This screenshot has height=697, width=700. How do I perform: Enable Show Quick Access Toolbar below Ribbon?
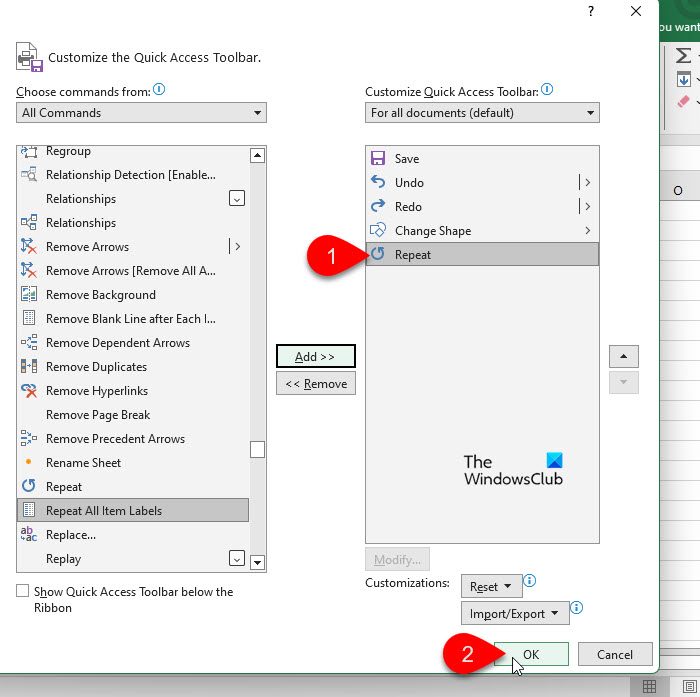[23, 592]
